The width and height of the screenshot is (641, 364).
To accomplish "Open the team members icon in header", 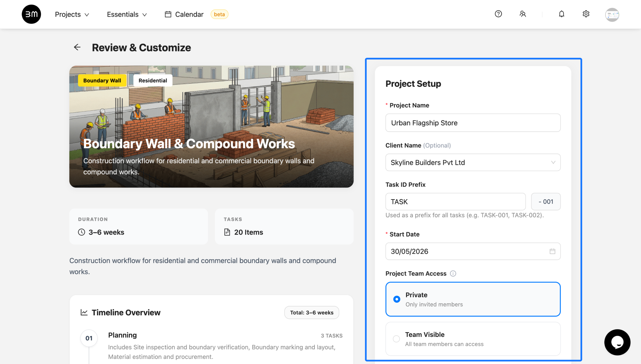I will 523,14.
